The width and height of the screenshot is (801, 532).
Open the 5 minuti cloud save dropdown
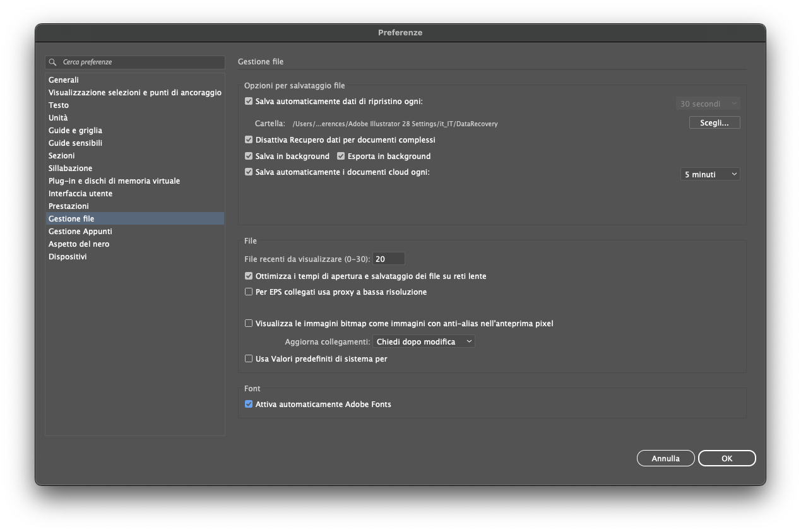(709, 174)
